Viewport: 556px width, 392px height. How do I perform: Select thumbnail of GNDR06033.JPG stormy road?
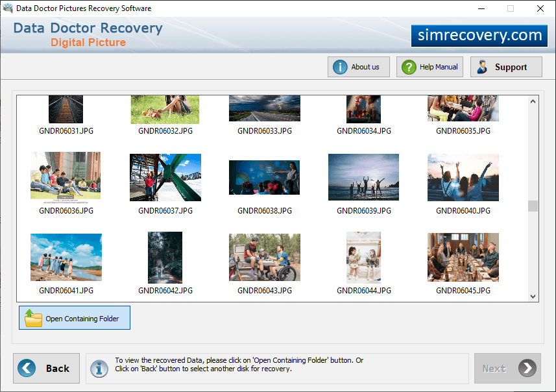point(265,108)
